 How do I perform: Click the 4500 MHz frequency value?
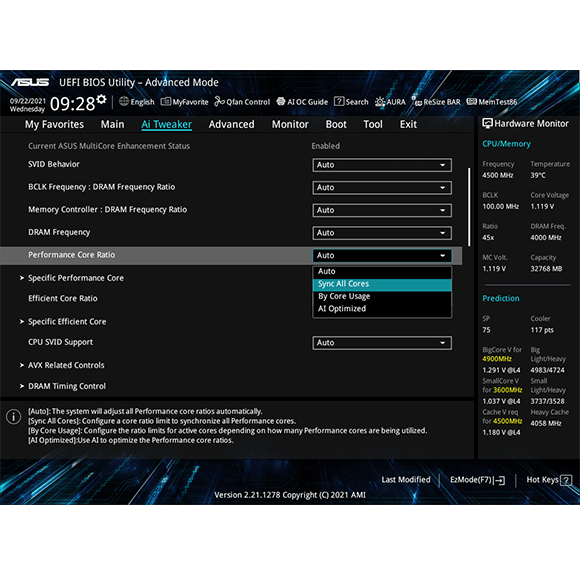(x=498, y=175)
